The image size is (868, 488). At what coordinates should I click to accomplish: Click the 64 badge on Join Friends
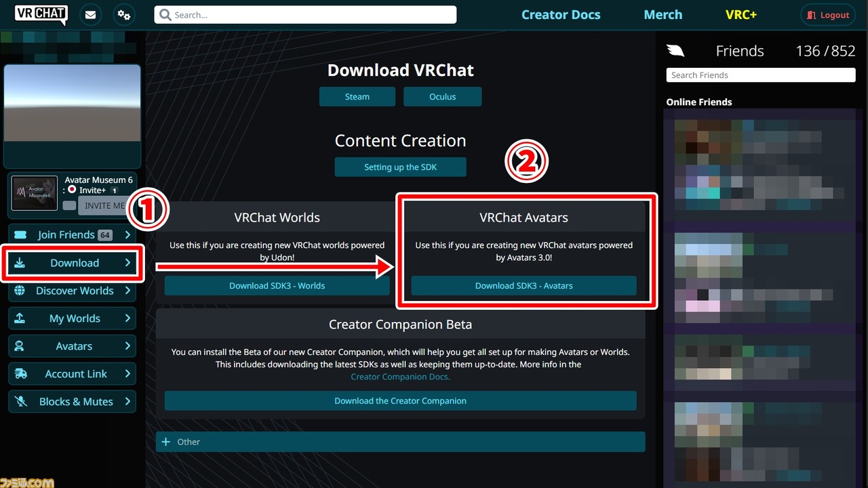104,235
